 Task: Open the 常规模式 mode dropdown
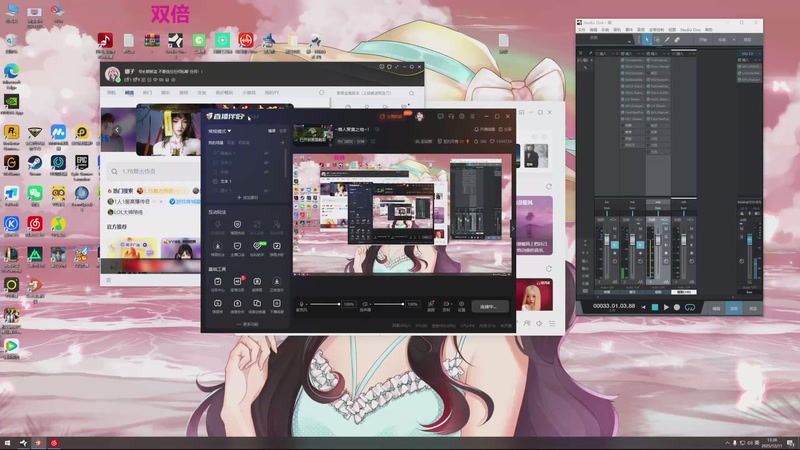pos(219,131)
